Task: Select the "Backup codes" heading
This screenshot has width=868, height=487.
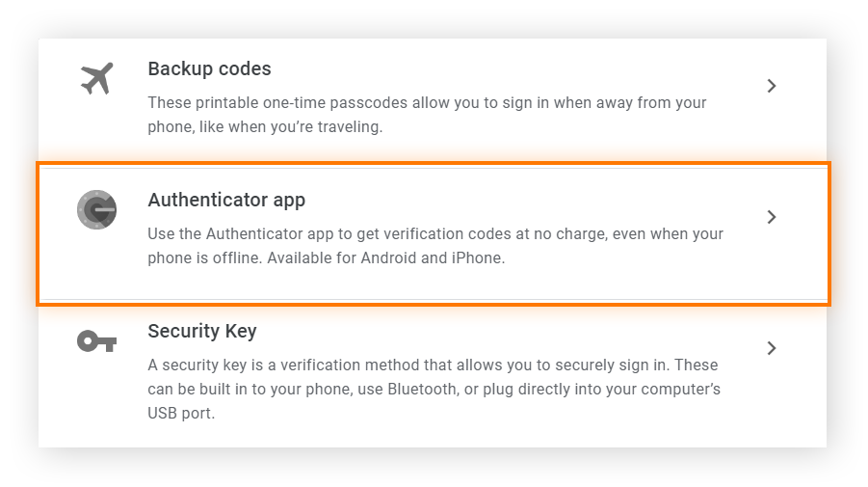Action: (209, 69)
